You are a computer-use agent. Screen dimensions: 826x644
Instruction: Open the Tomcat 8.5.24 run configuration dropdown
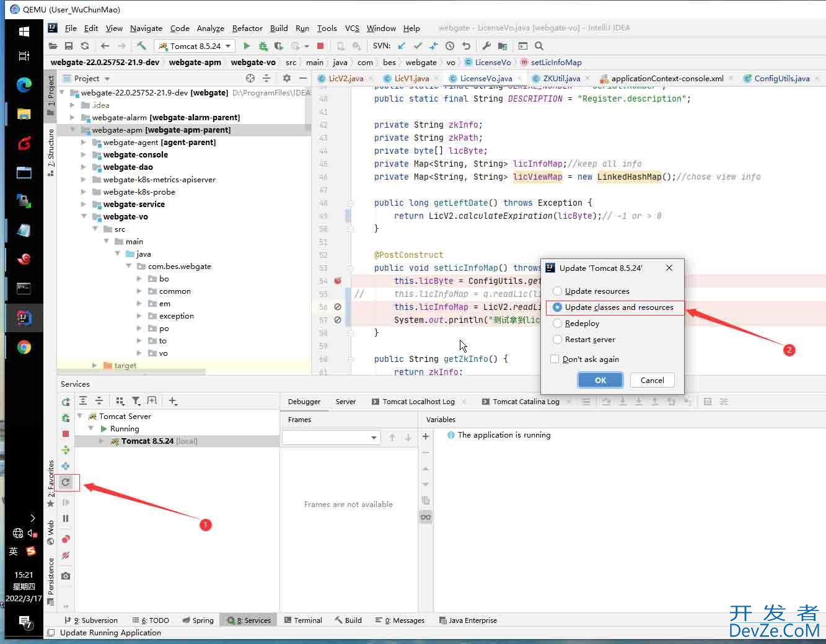(x=195, y=46)
